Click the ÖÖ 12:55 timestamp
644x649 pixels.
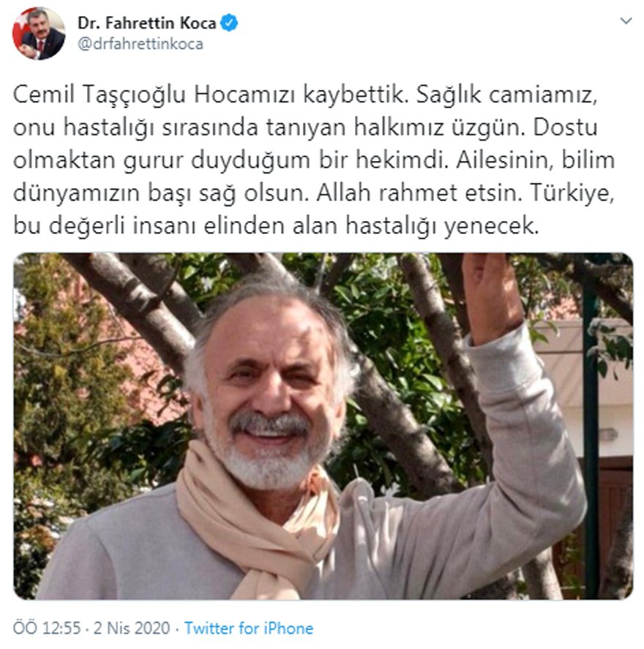click(47, 628)
